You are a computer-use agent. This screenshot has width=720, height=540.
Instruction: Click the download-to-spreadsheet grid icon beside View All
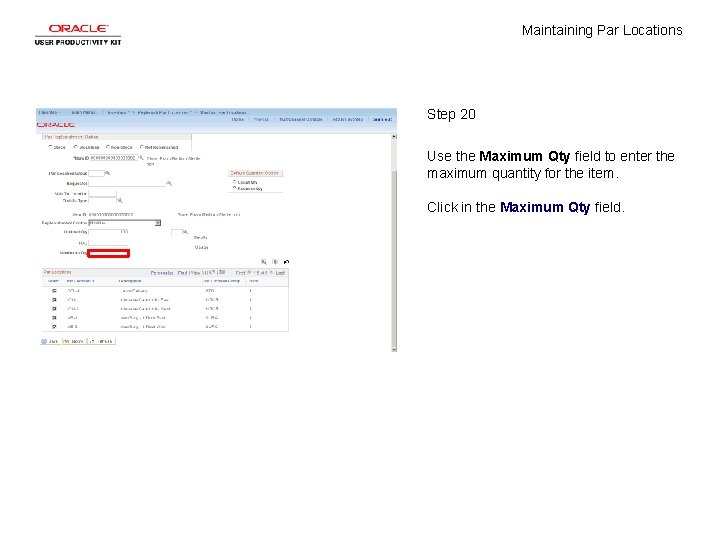pos(222,272)
